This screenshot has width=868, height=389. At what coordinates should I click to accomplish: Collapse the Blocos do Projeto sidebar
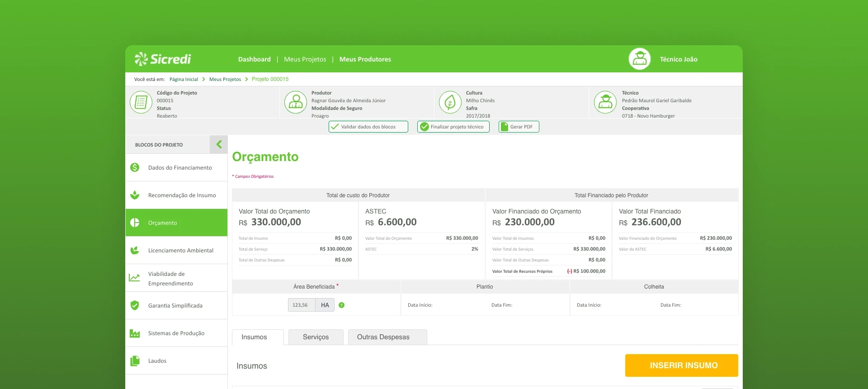[x=219, y=144]
